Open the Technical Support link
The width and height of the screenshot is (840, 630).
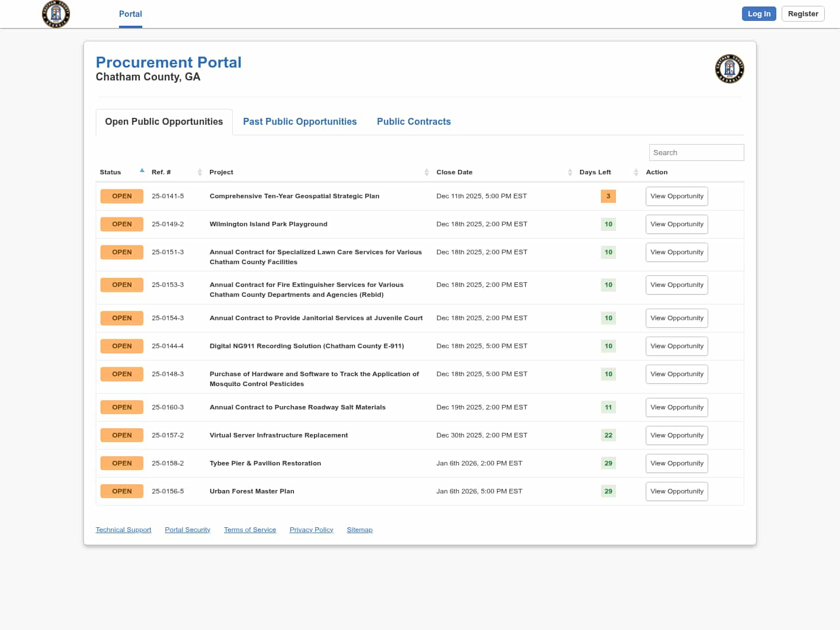coord(124,530)
